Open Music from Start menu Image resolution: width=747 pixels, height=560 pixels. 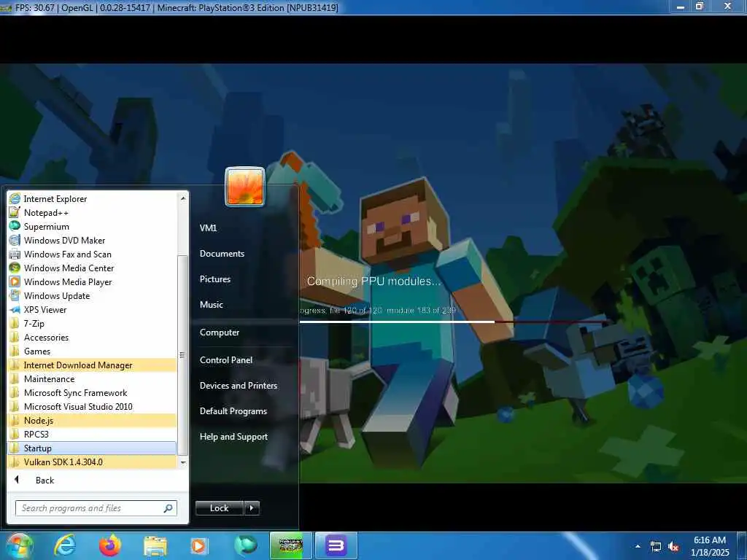tap(211, 304)
